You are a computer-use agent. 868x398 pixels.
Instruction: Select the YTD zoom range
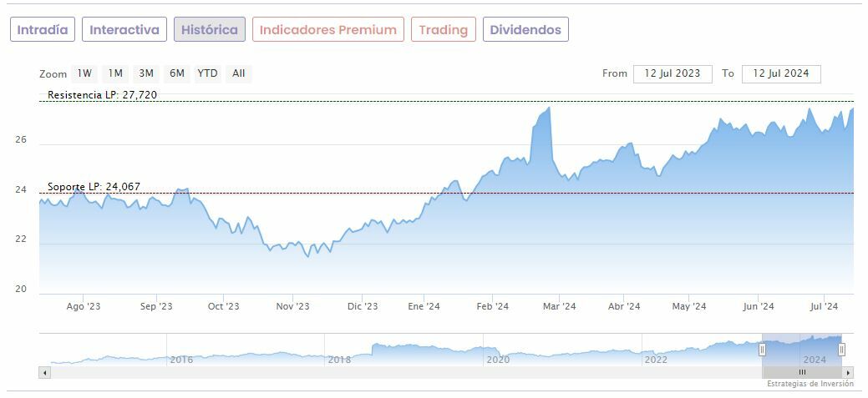(x=207, y=73)
